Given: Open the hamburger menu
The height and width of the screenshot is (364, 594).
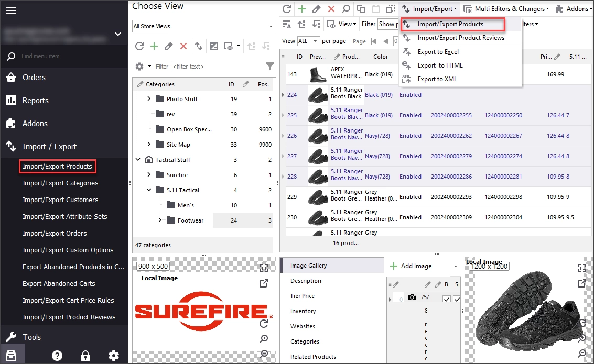Looking at the screenshot, I should point(11,10).
